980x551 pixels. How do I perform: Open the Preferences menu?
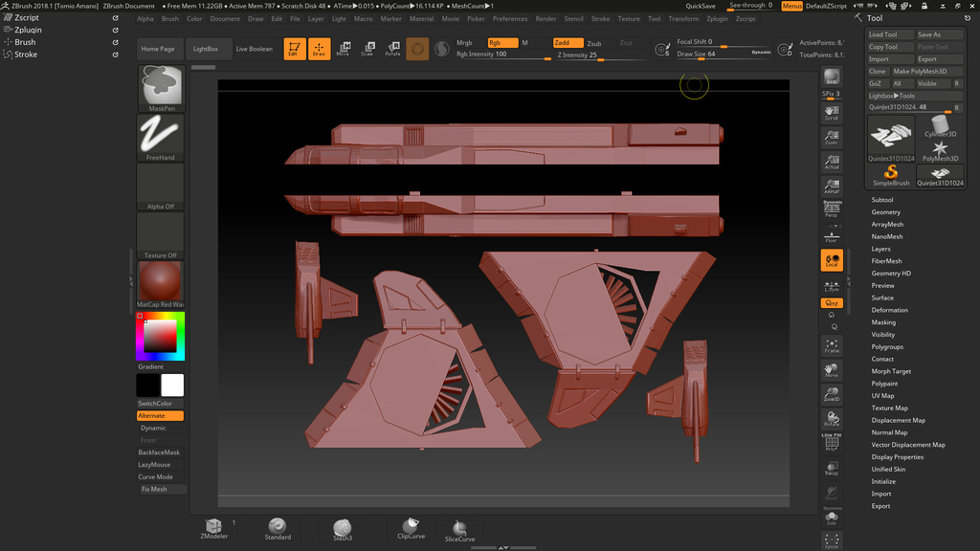[x=510, y=19]
